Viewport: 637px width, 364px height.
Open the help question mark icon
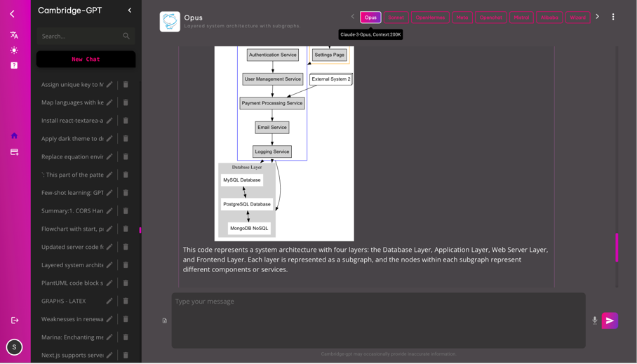[14, 65]
